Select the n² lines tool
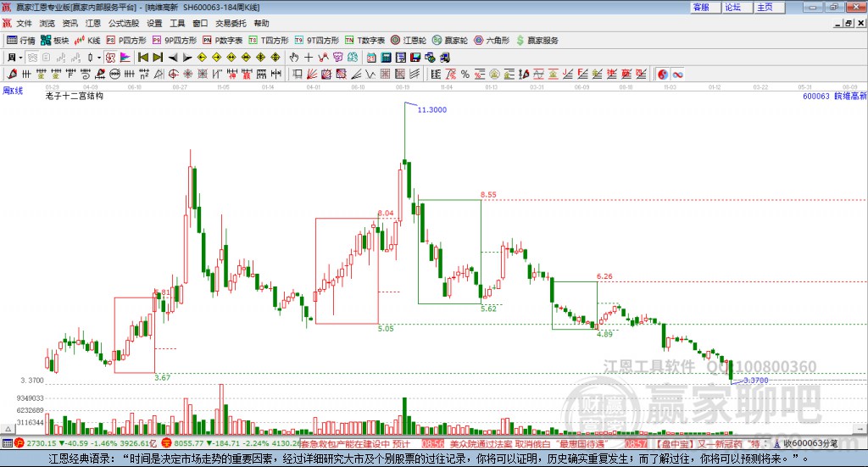This screenshot has height=467, width=868. point(144,74)
